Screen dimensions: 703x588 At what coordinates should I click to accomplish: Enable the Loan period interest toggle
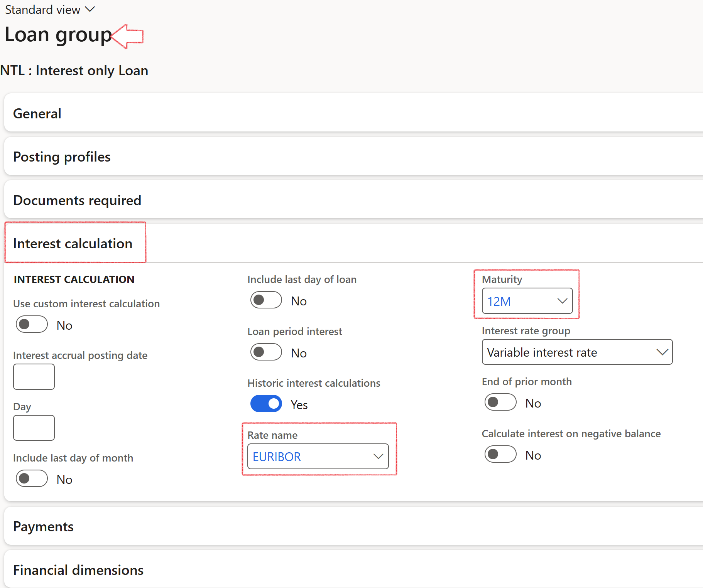click(266, 352)
